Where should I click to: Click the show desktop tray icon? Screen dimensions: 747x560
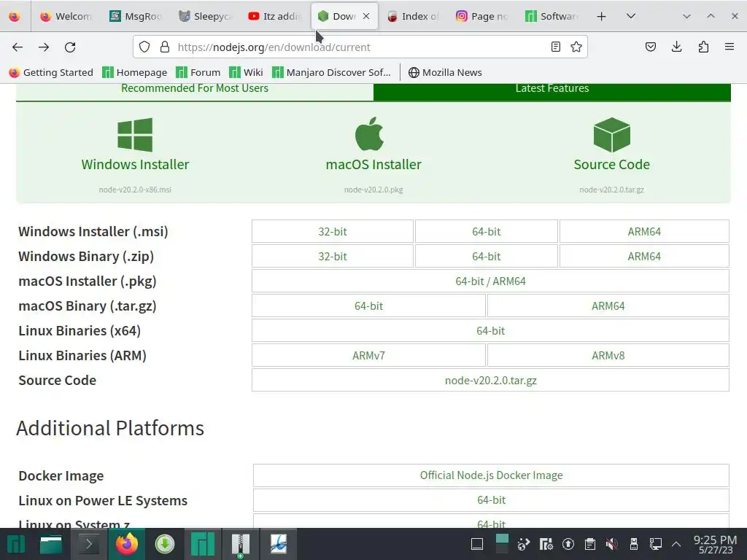(477, 544)
